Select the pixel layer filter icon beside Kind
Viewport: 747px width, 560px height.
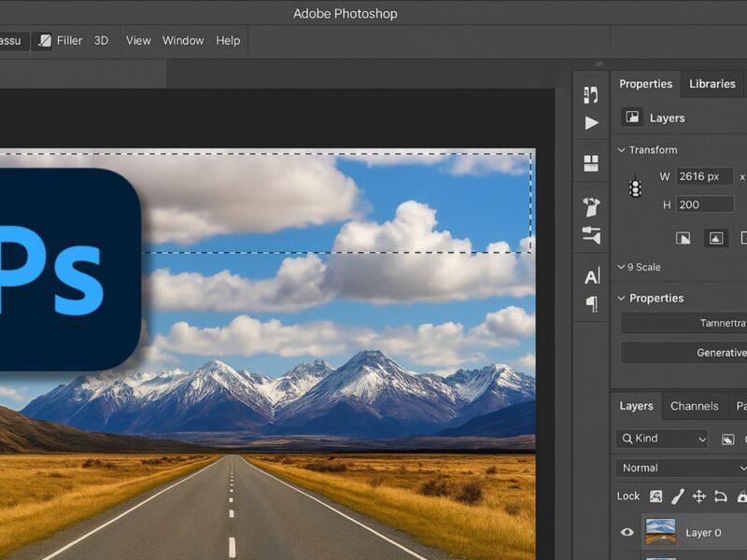[x=727, y=439]
